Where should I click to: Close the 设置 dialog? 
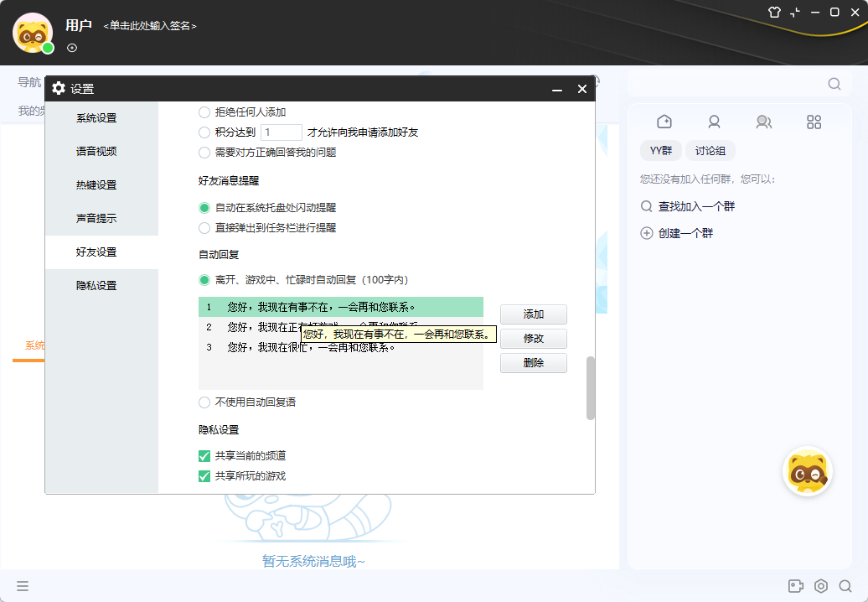(x=581, y=89)
